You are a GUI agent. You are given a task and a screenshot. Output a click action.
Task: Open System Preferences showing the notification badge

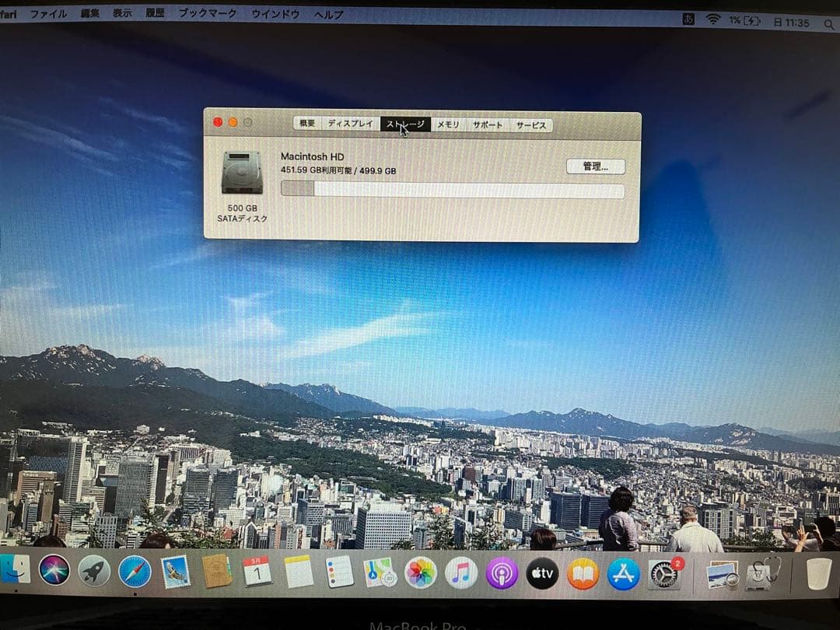click(x=665, y=574)
